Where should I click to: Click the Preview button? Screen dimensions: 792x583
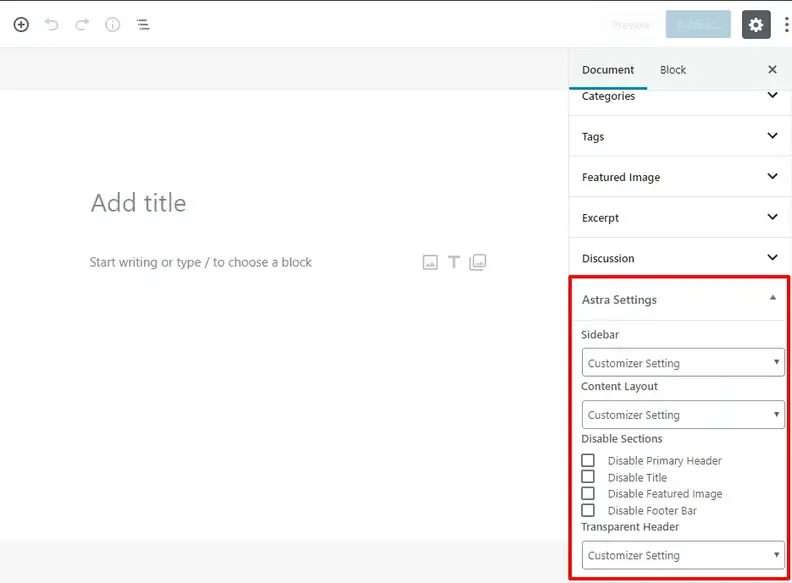(630, 25)
